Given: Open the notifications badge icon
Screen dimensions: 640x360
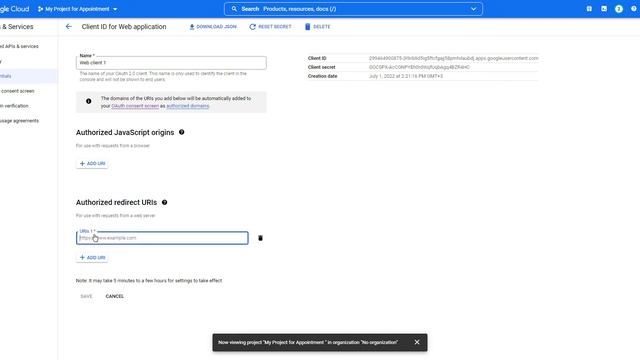Looking at the screenshot, I should tap(619, 9).
